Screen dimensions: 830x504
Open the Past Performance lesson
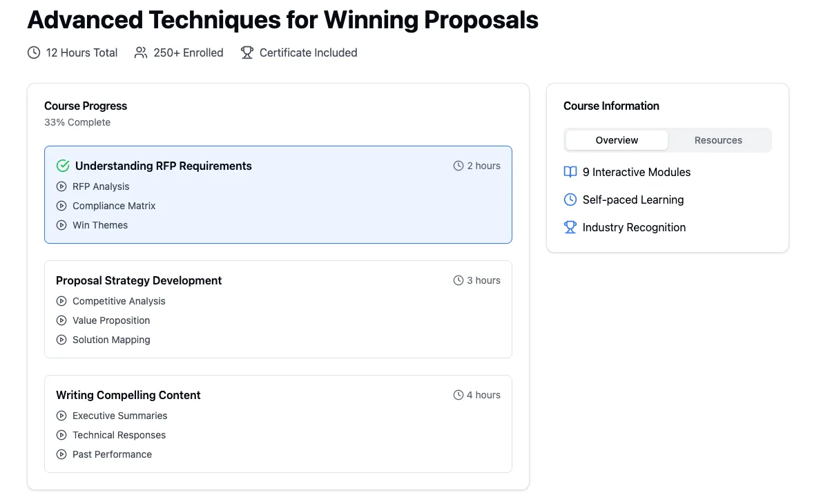coord(112,454)
